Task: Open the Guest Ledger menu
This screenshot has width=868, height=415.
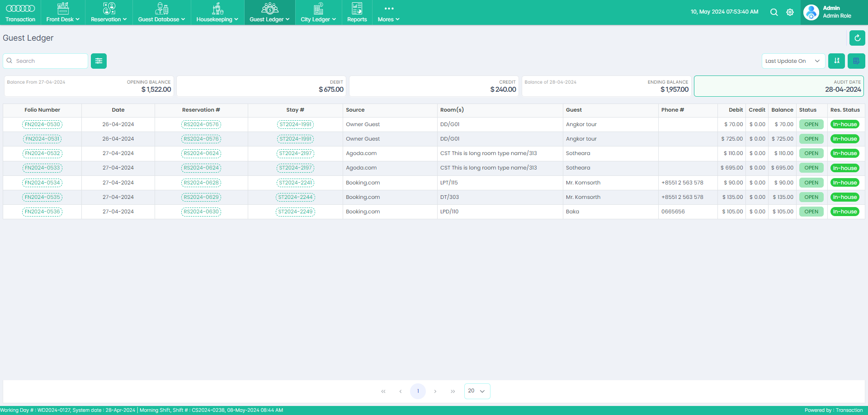Action: point(269,13)
